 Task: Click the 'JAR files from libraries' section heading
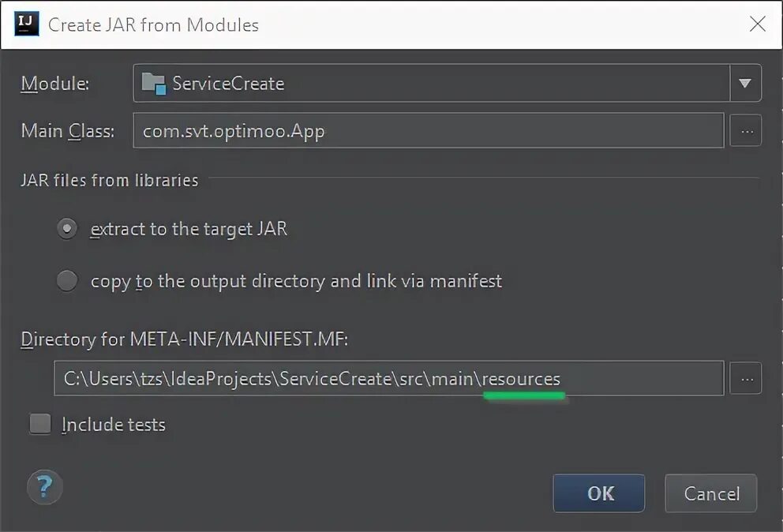[x=110, y=180]
